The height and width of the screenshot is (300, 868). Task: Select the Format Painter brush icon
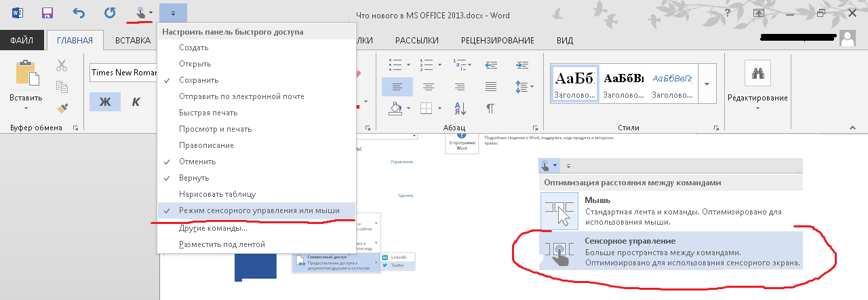62,107
